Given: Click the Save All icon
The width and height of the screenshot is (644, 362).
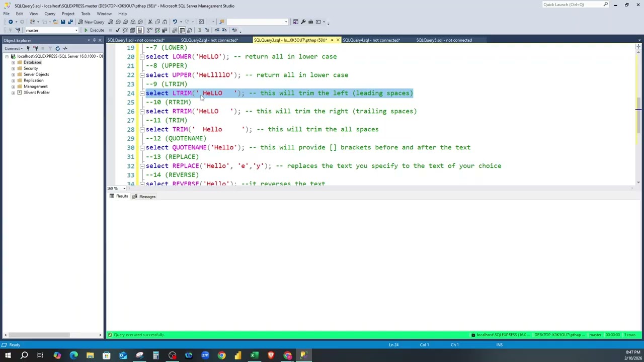Looking at the screenshot, I should 70,22.
